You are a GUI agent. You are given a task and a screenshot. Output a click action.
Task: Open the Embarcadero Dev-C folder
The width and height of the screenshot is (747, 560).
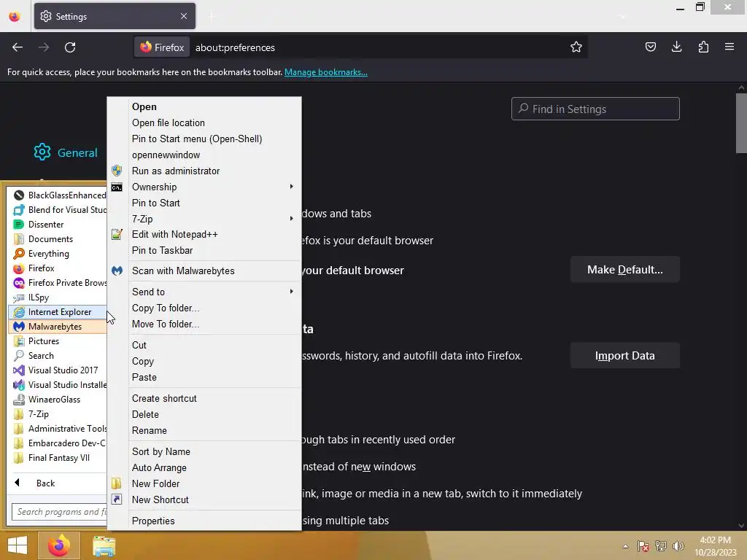click(x=57, y=443)
